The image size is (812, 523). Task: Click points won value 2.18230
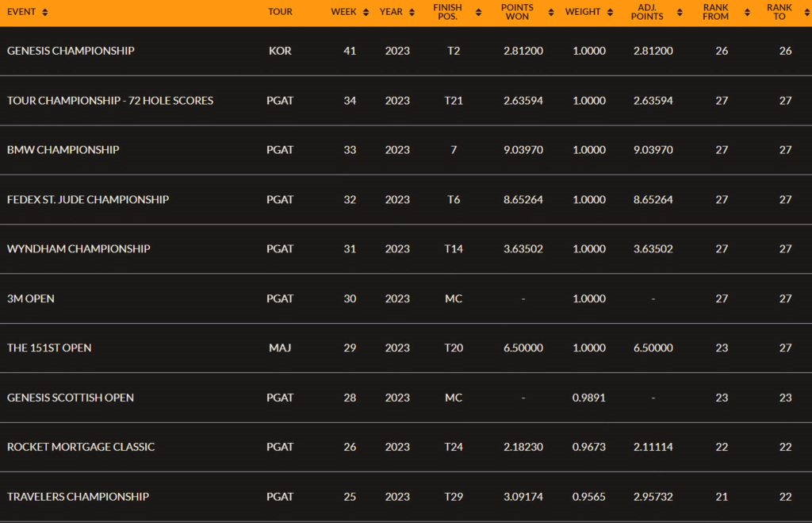(x=523, y=447)
